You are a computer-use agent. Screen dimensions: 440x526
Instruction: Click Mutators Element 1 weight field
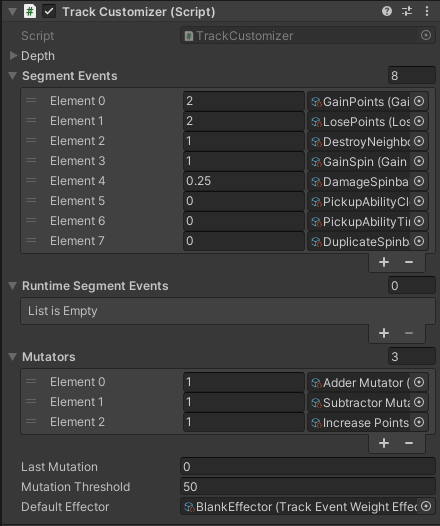coord(244,402)
